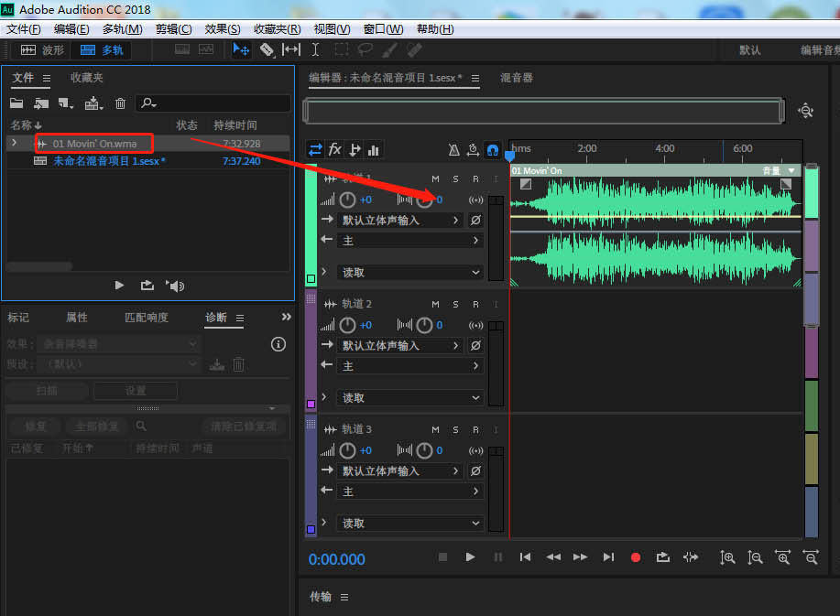Select the Razor tool in the toolbar

(267, 49)
